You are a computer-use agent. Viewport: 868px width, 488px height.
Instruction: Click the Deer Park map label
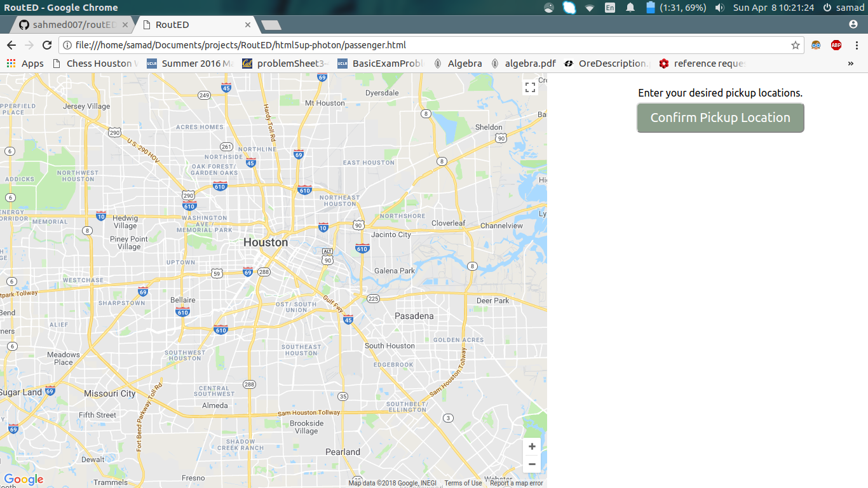(x=493, y=301)
